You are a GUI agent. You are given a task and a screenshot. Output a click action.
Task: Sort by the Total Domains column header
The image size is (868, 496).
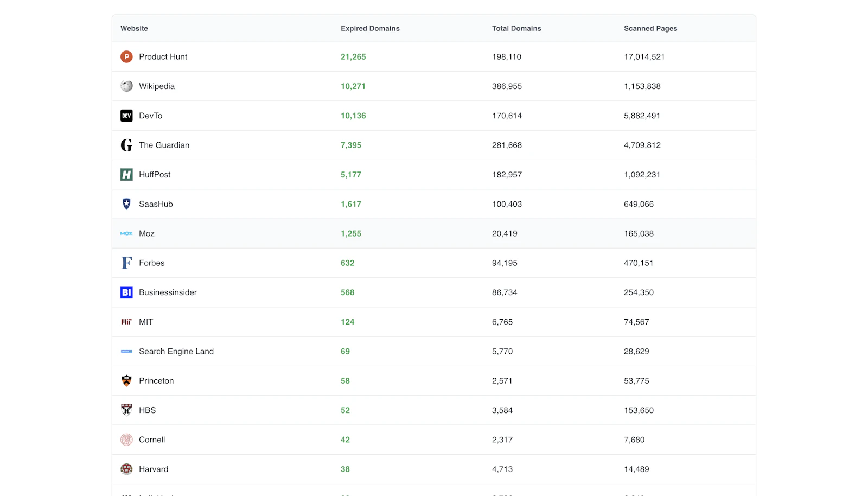516,28
